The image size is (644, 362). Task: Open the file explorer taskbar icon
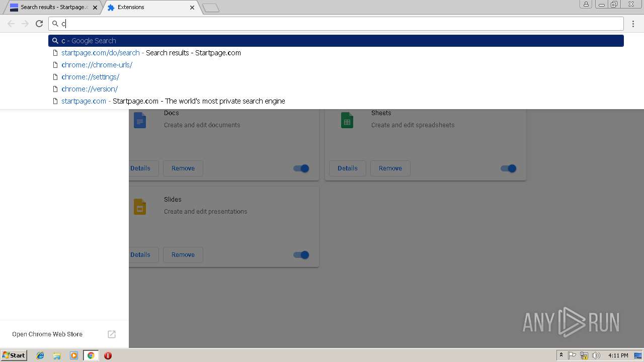[57, 355]
